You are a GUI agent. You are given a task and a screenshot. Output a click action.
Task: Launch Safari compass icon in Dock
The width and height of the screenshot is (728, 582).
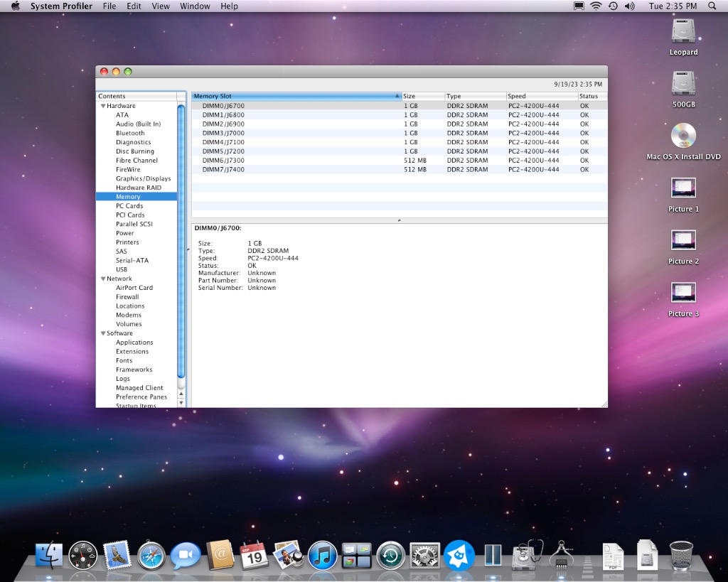pos(151,555)
